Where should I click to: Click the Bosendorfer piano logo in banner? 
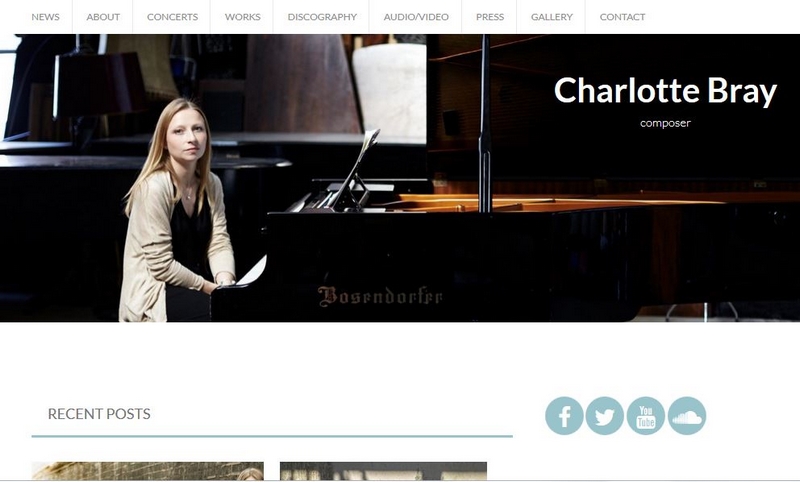(380, 296)
